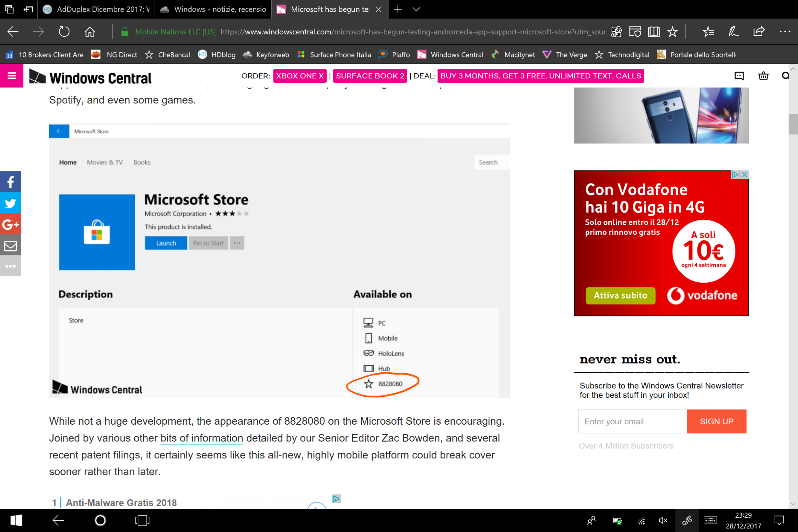Share article on Facebook
The image size is (798, 532).
(x=10, y=182)
